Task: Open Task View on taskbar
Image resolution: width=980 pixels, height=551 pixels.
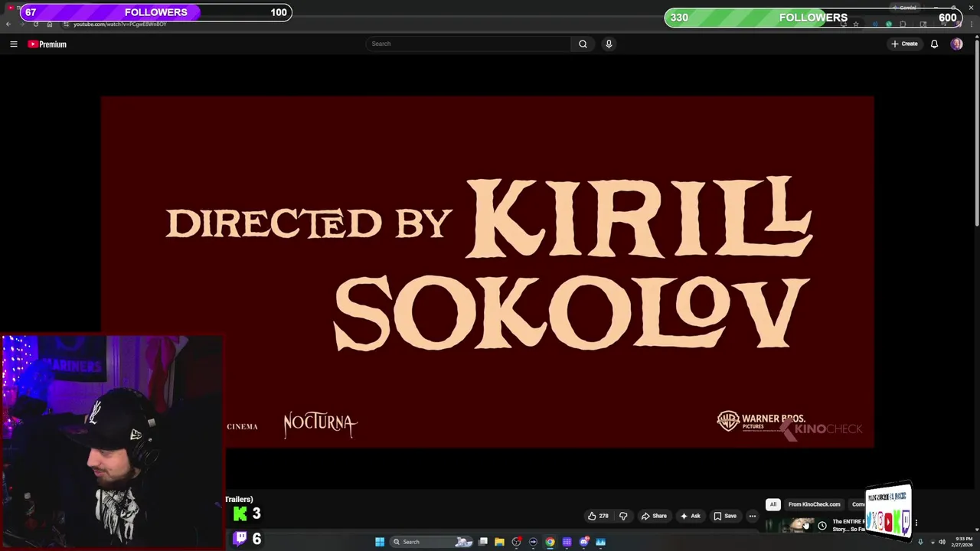Action: tap(483, 542)
